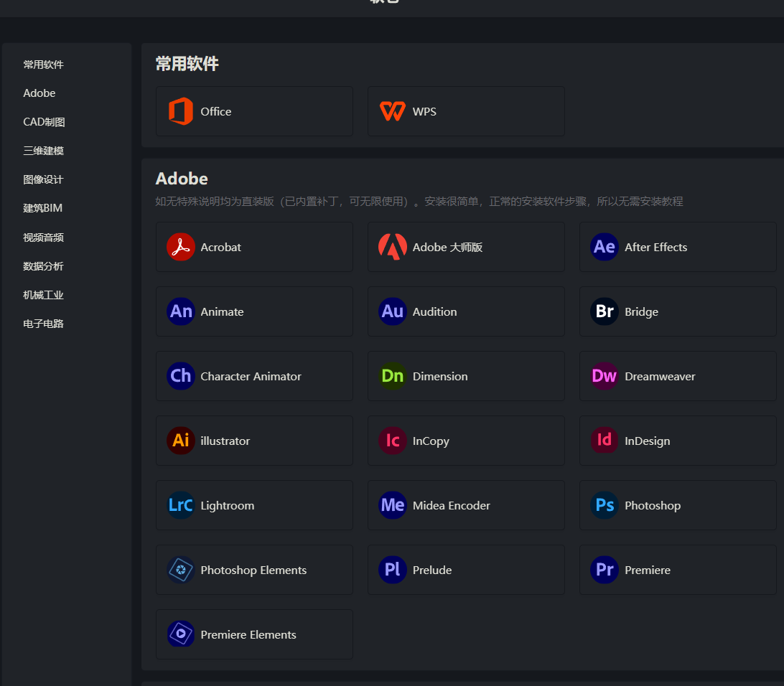
Task: Click the Lightroom LrC icon
Action: click(x=180, y=505)
